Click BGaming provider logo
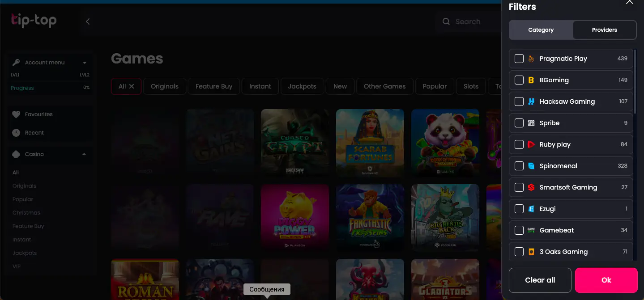 click(x=531, y=80)
